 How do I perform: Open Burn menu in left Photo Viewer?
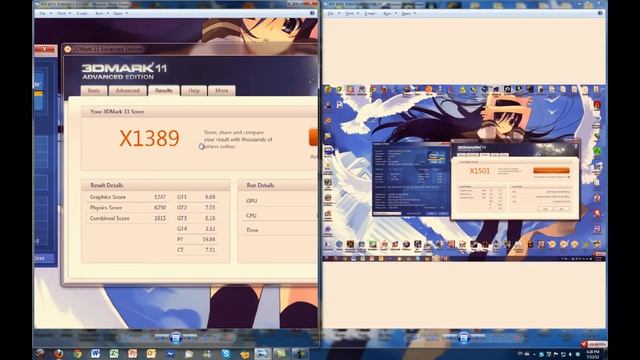[101, 13]
